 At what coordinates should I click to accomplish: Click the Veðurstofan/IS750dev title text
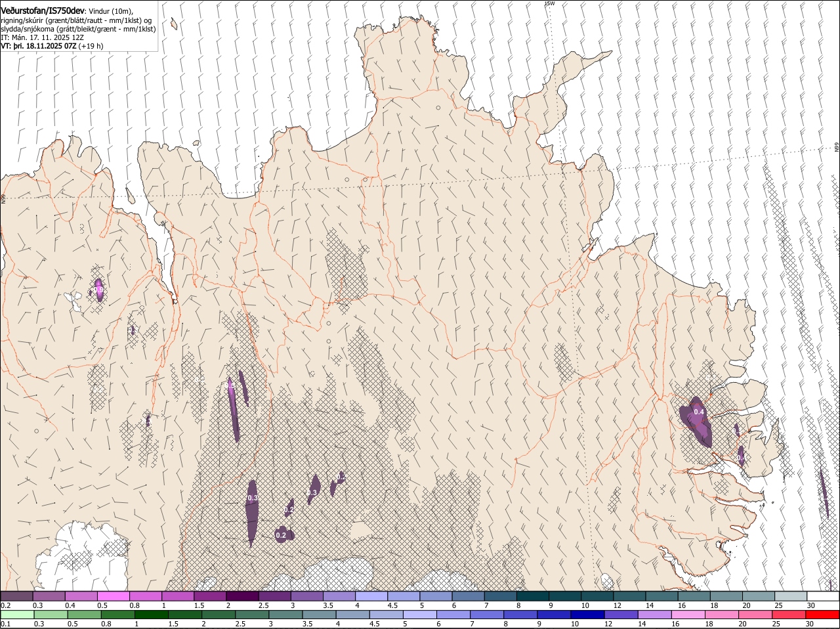[x=43, y=11]
